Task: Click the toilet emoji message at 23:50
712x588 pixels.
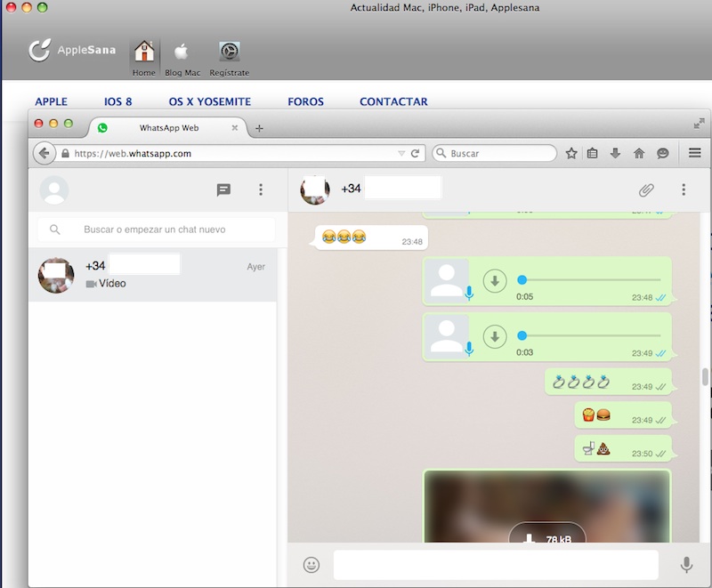Action: tap(623, 449)
